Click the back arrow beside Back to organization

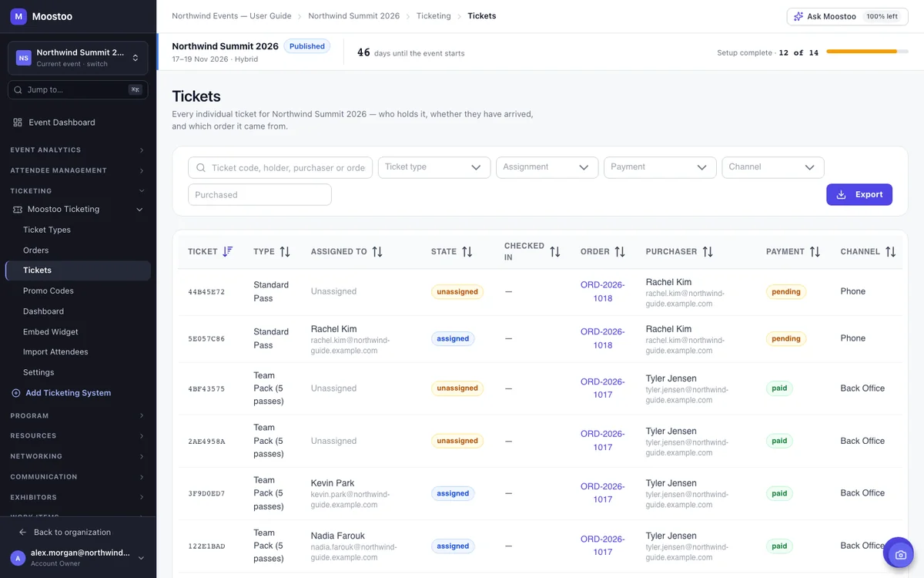22,533
